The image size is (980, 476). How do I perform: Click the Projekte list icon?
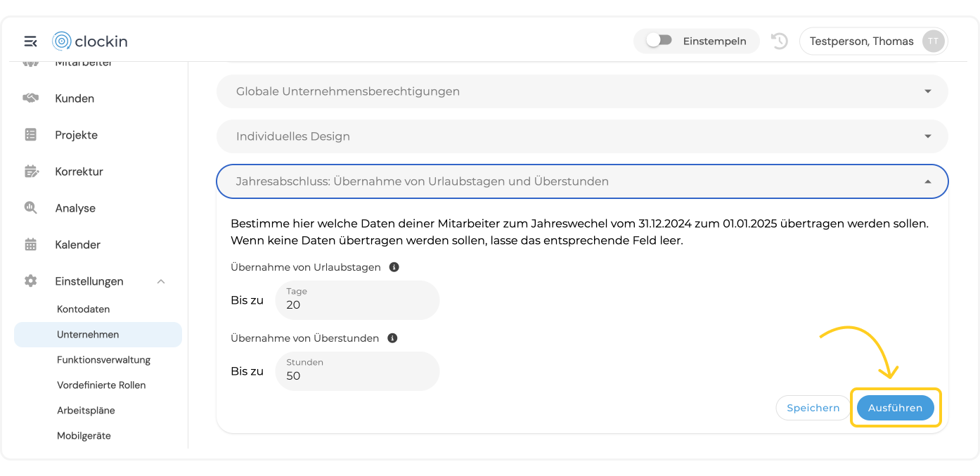[30, 135]
